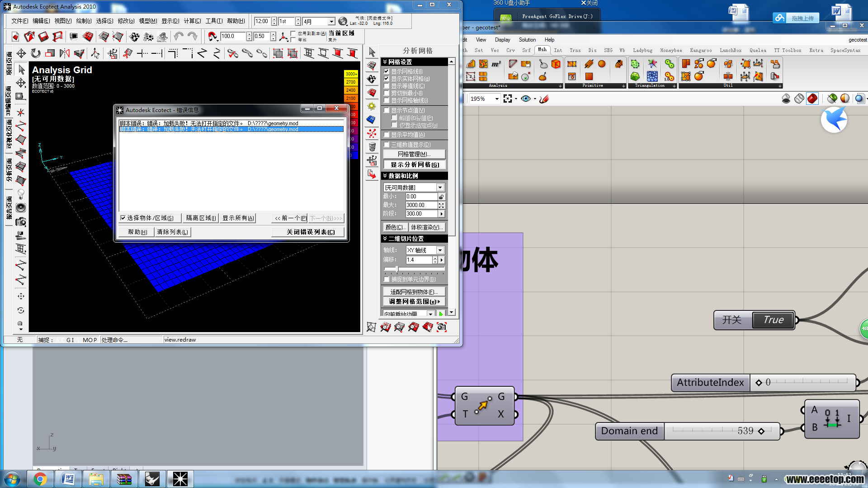Click the New model icon in Ecotect toolbar
The image size is (868, 488).
pos(15,36)
